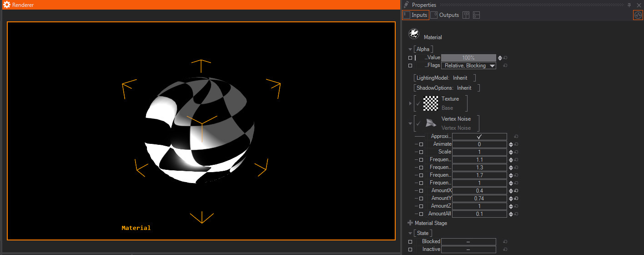Screen dimensions: 644x255
Task: Tick the small checkbox beside Animate
Action: point(421,144)
